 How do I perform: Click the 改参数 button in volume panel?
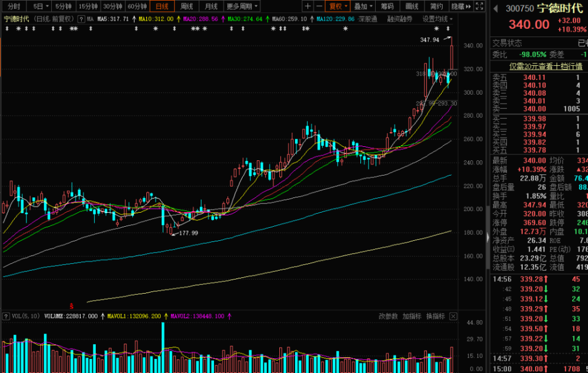(388, 316)
